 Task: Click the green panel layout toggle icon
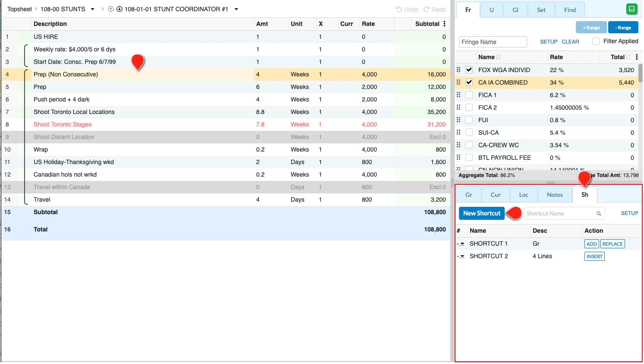pos(631,9)
